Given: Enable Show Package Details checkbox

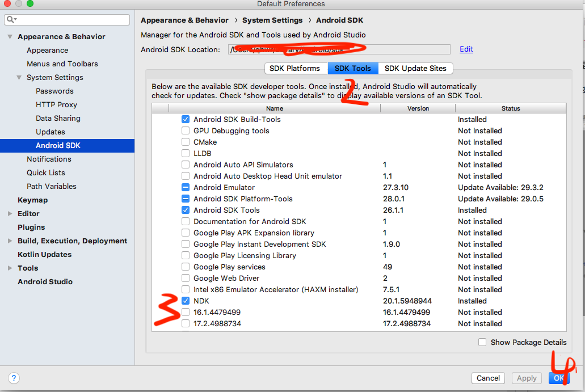Looking at the screenshot, I should [482, 343].
